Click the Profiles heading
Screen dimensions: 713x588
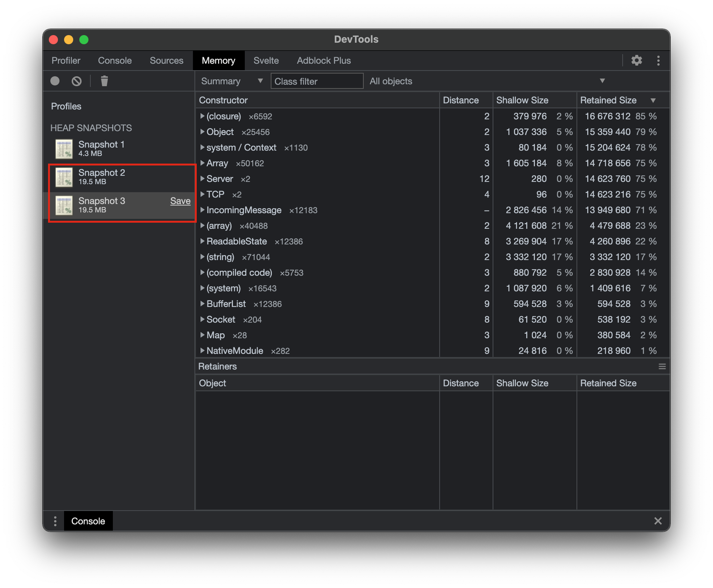66,106
